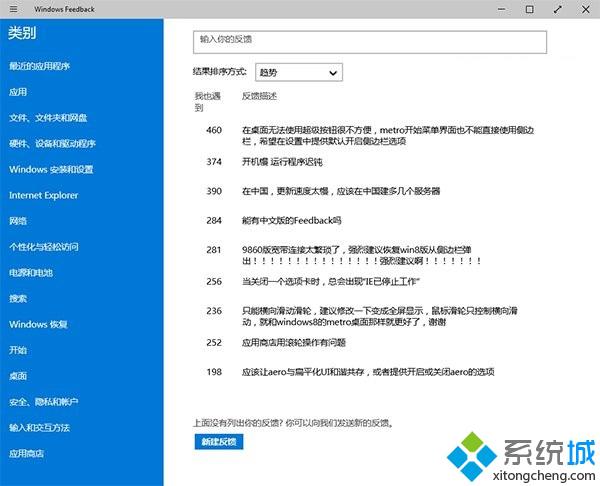Viewport: 600px width, 486px height.
Task: Select the 输入和交互方法 category
Action: tap(39, 428)
